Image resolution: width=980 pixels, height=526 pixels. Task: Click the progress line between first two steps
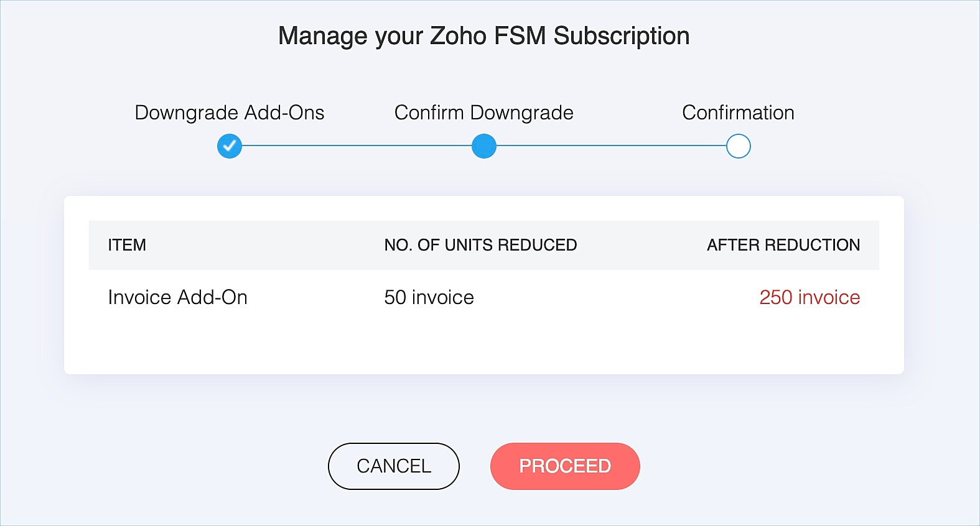pos(357,146)
